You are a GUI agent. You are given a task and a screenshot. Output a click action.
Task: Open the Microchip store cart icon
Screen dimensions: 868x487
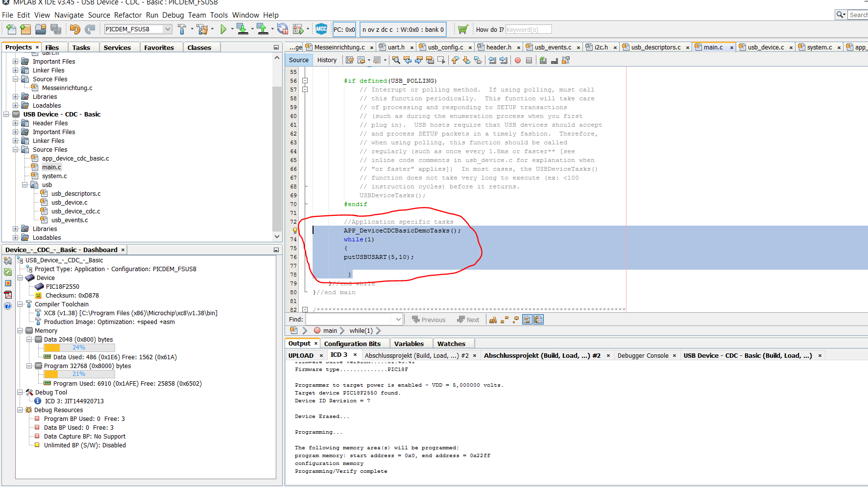pyautogui.click(x=462, y=29)
